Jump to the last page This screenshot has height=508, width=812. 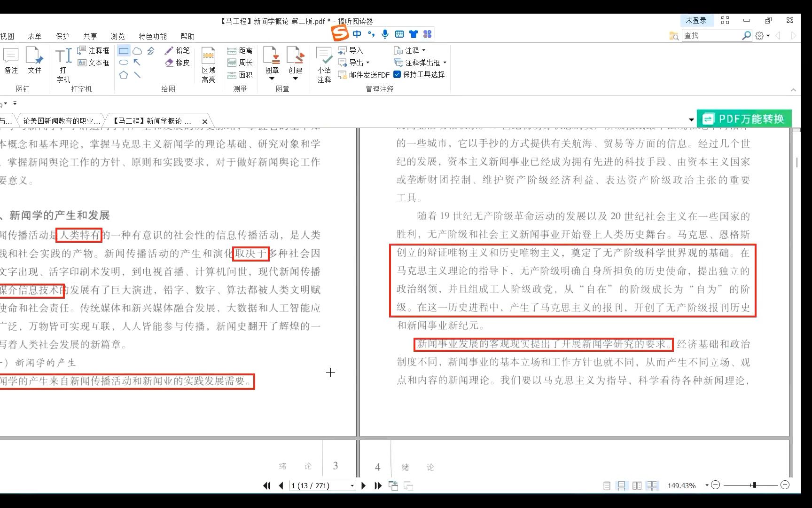click(378, 486)
